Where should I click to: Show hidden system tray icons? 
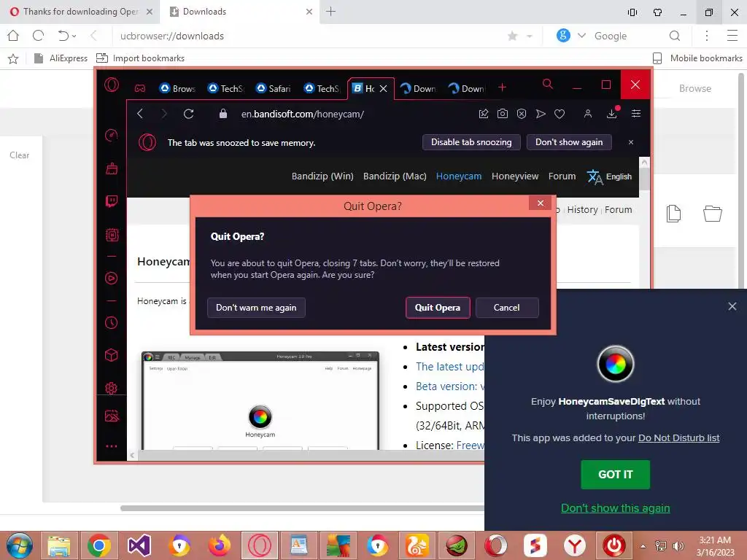click(643, 546)
